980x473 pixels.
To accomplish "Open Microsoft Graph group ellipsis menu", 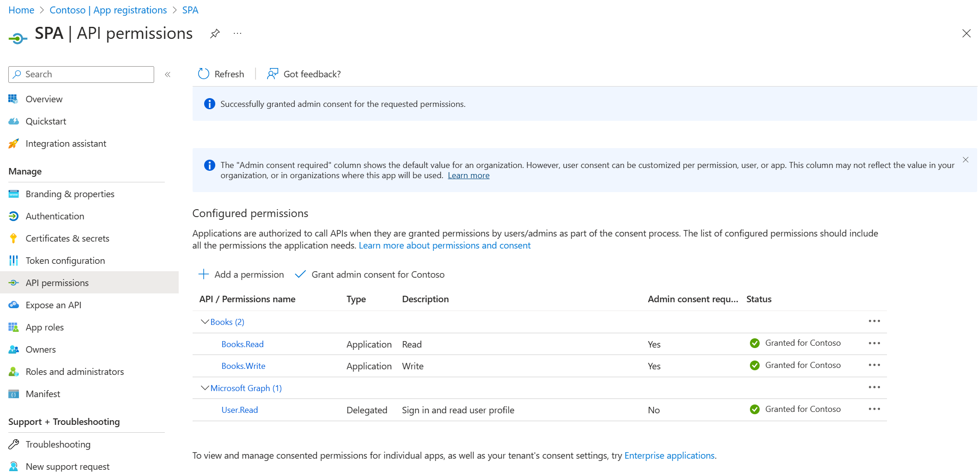I will [874, 387].
